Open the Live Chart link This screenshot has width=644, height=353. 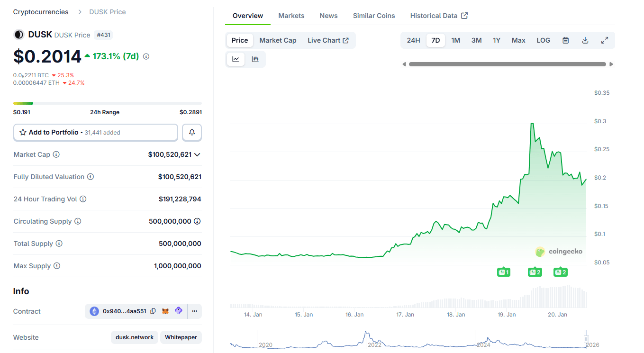tap(328, 40)
